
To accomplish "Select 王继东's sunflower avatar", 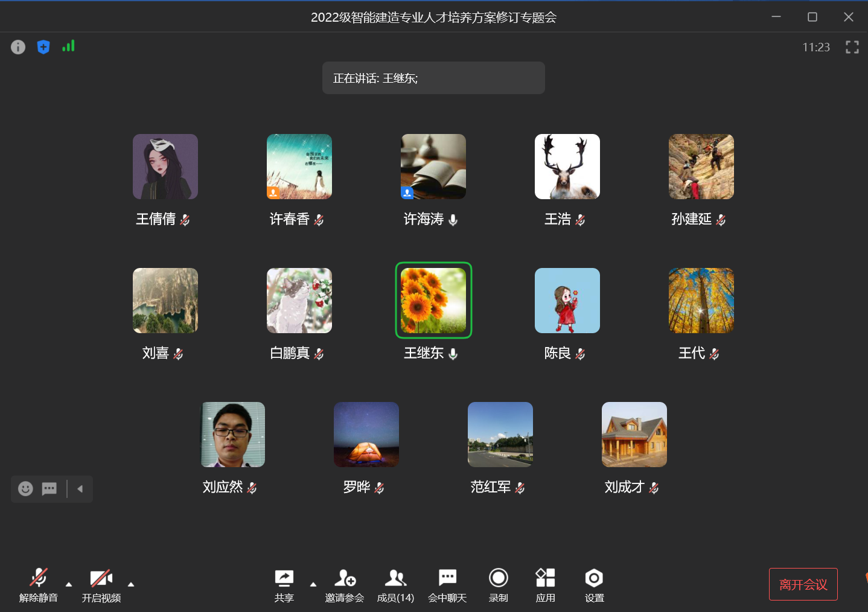I will 433,301.
